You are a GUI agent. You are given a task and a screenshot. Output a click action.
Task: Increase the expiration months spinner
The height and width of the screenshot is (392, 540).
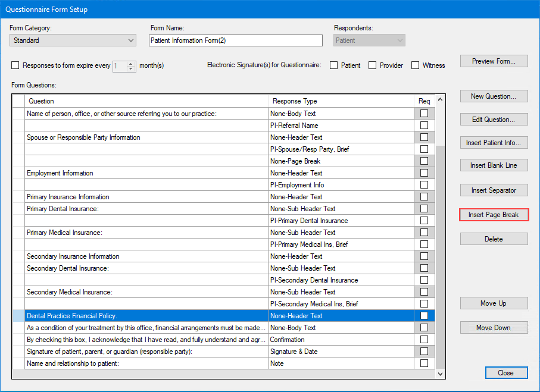point(132,63)
